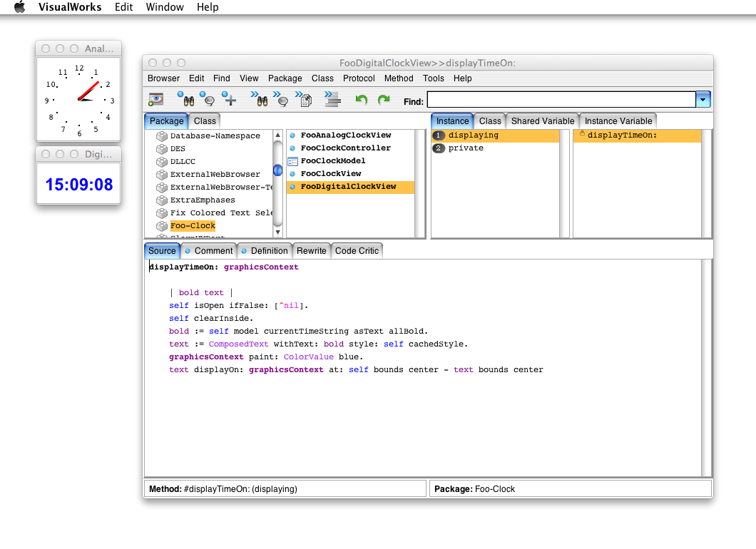This screenshot has width=756, height=549.
Task: Open the VisualWorks application menu
Action: pyautogui.click(x=70, y=6)
